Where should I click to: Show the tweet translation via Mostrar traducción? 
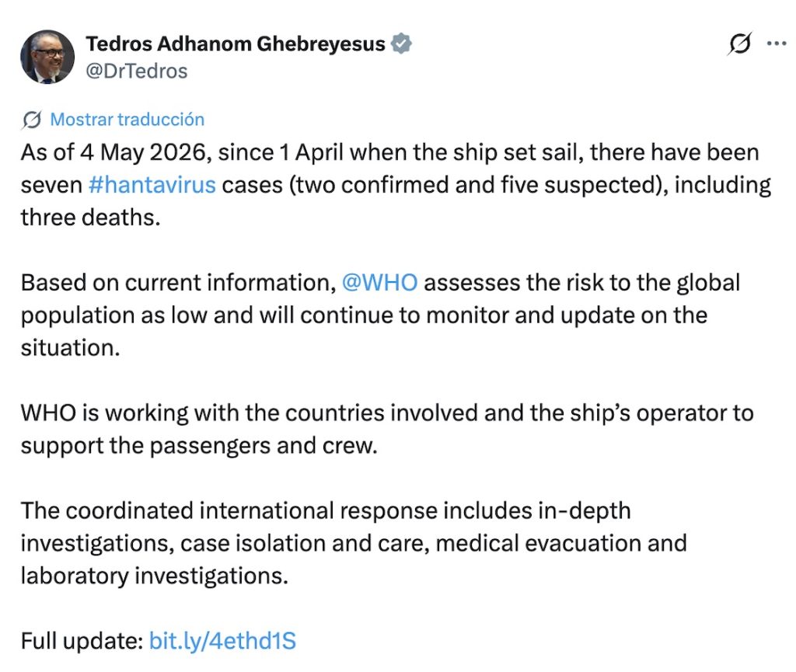tap(127, 120)
